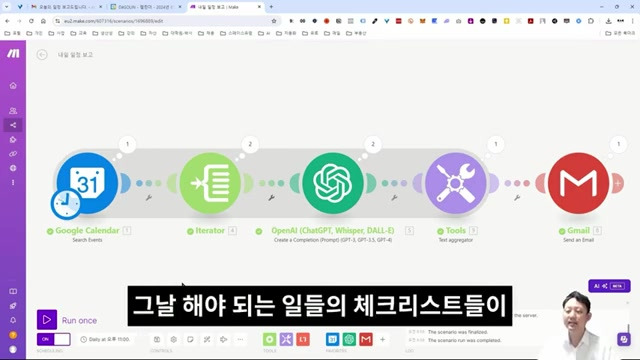640x360 pixels.
Task: Add another module after Gmail
Action: 618,184
